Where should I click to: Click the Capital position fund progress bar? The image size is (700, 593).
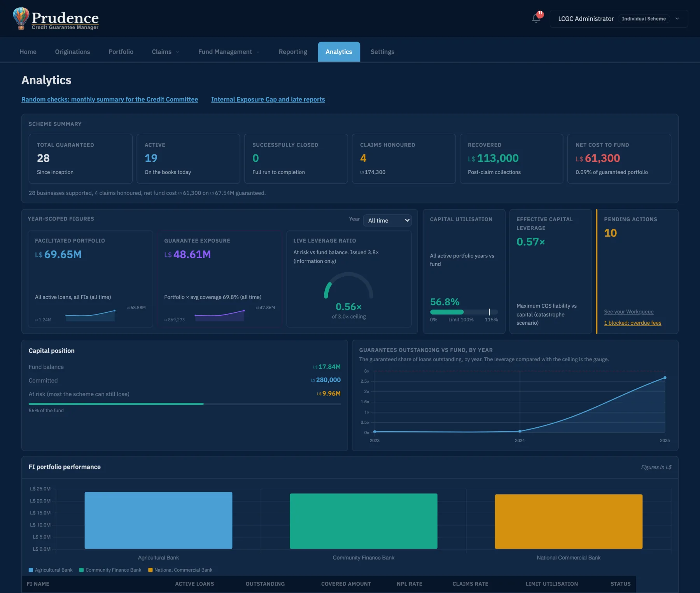[x=184, y=404]
